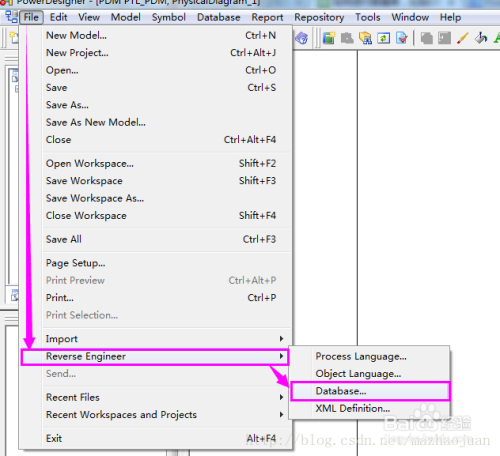Image resolution: width=500 pixels, height=456 pixels.
Task: Expand the Import submenu
Action: tap(156, 339)
